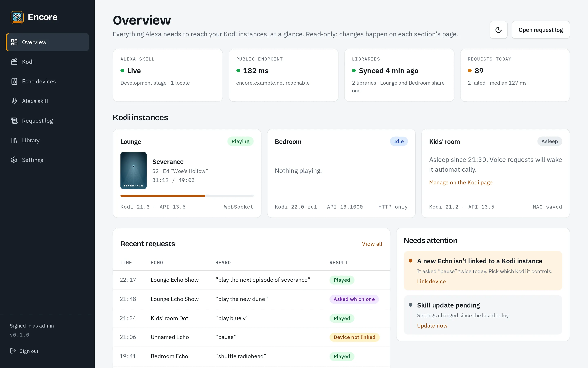Click the Open request log button
Viewport: 588px width, 368px height.
tap(541, 30)
